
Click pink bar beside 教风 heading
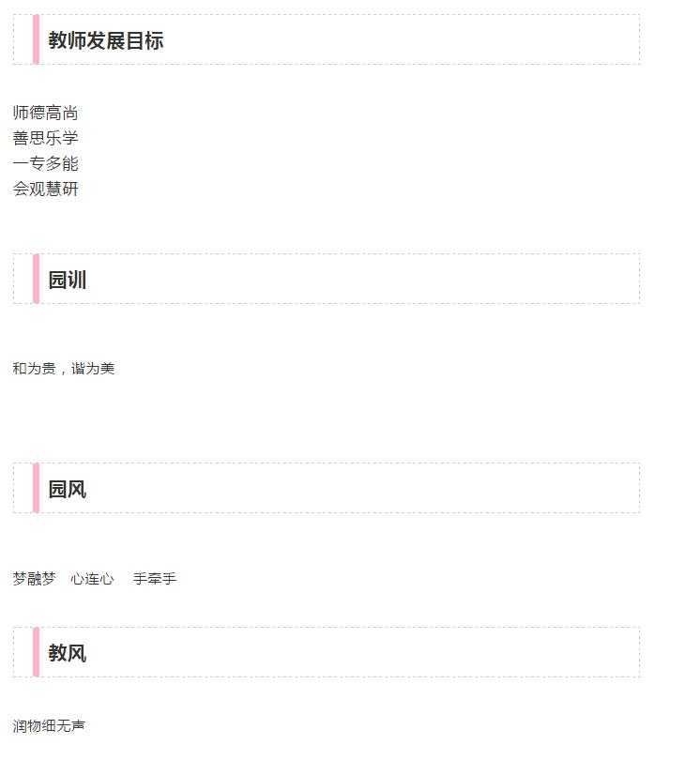(x=36, y=652)
